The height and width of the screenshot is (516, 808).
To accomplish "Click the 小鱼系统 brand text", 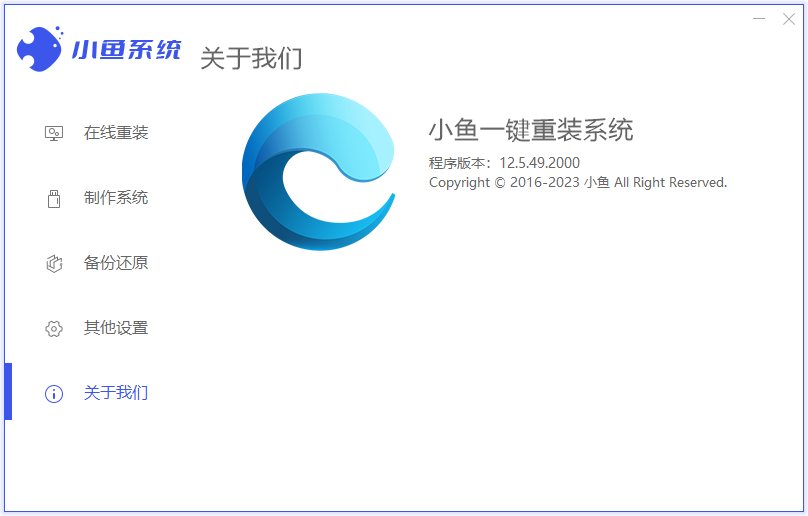I will pos(126,50).
